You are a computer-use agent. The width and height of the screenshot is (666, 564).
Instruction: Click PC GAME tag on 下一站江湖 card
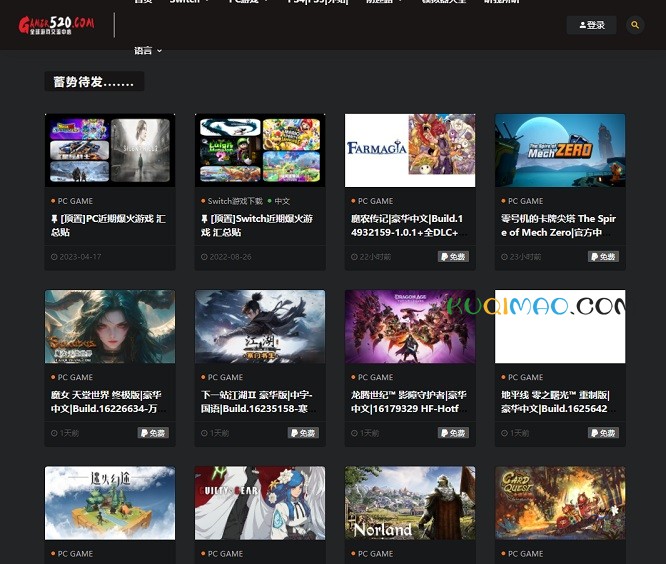[222, 377]
